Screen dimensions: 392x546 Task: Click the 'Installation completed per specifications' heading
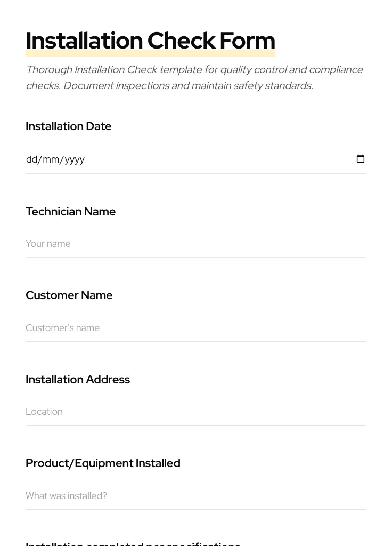point(133,543)
